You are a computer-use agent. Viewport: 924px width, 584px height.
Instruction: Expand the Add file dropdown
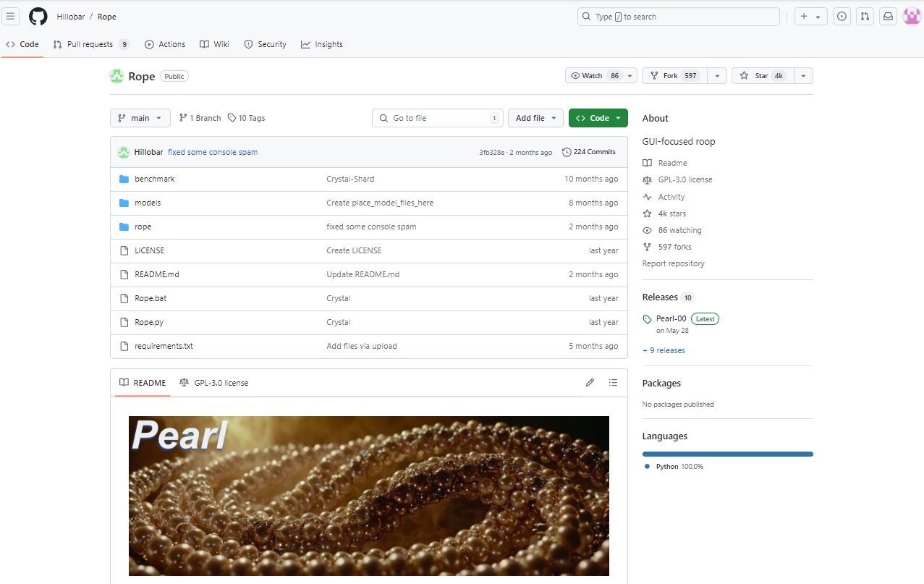click(x=535, y=118)
